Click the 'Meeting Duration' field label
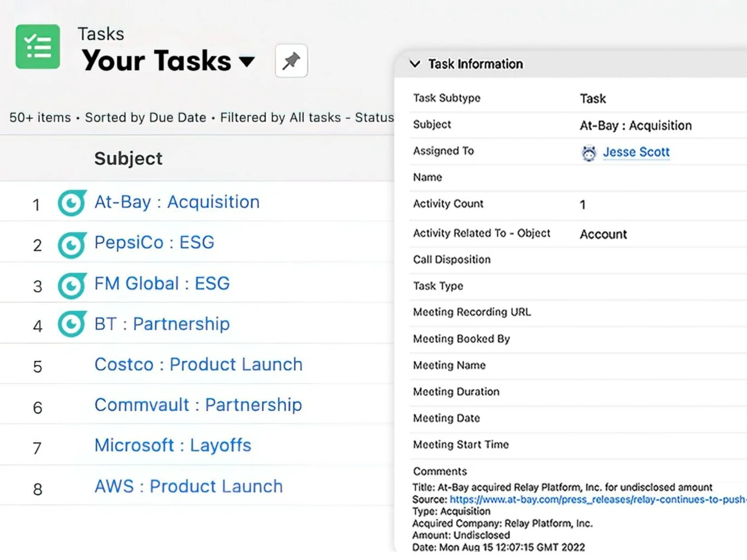Screen dimensions: 747x560 pyautogui.click(x=456, y=391)
